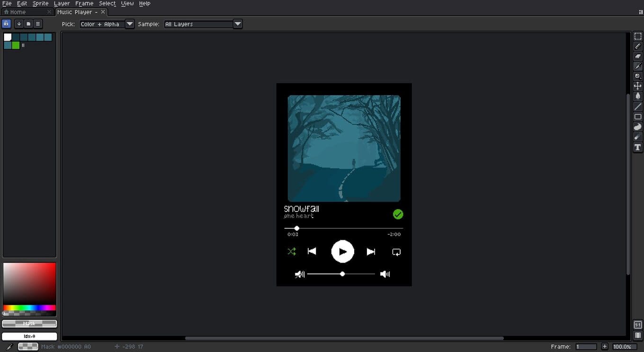
Task: Select the green palette swatch
Action: tap(16, 45)
